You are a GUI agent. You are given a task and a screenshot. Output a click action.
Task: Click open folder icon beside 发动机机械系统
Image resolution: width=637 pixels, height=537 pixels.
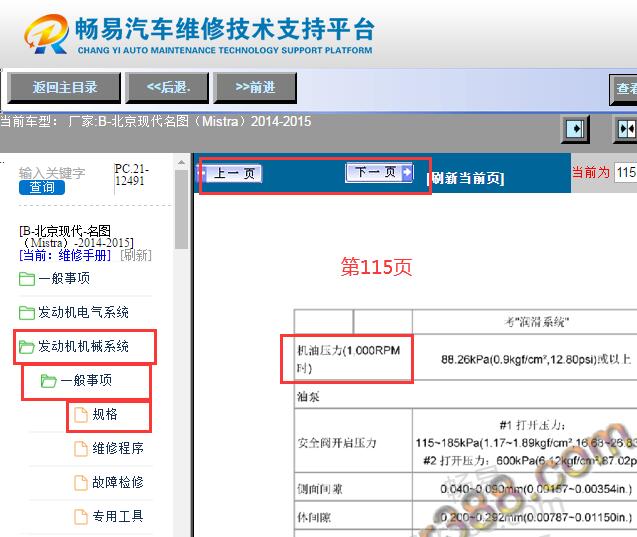[x=27, y=347]
